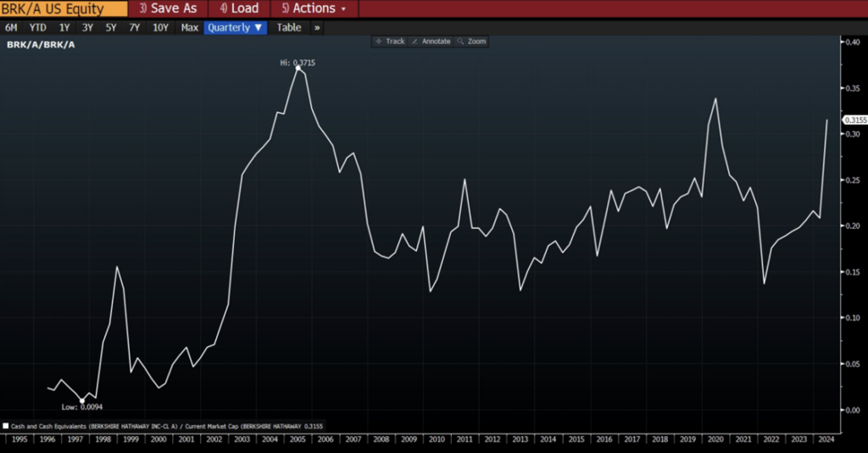Toggle the Cash and Cash Equivalents legend box
Viewport: 868px width, 453px height.
click(x=6, y=426)
